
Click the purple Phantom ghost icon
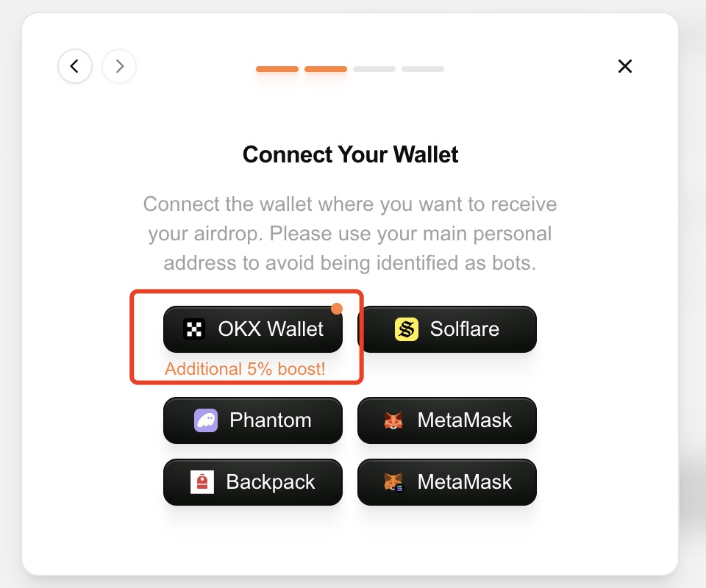tap(206, 420)
